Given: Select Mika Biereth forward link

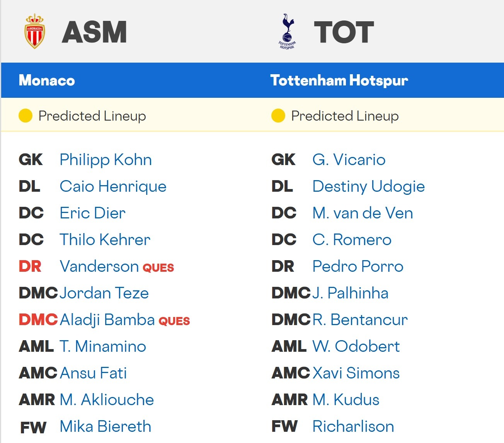Looking at the screenshot, I should [105, 426].
